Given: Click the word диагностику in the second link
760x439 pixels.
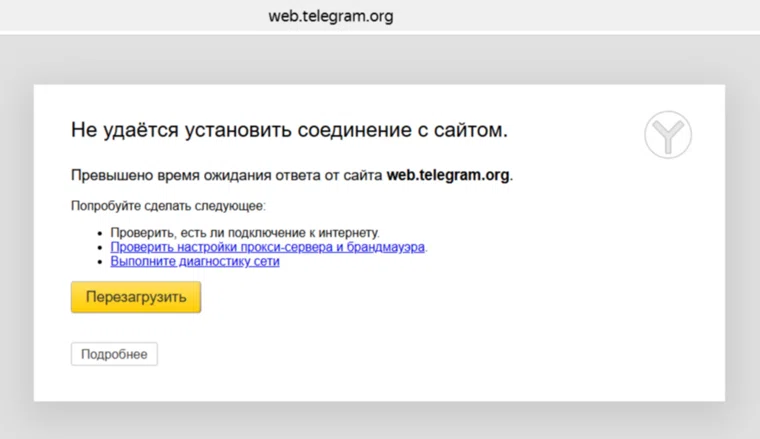Looking at the screenshot, I should tap(206, 261).
